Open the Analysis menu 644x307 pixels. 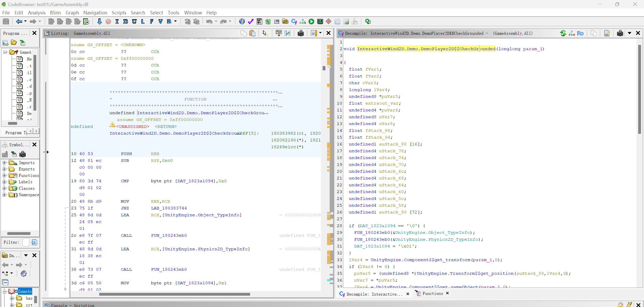[x=36, y=13]
